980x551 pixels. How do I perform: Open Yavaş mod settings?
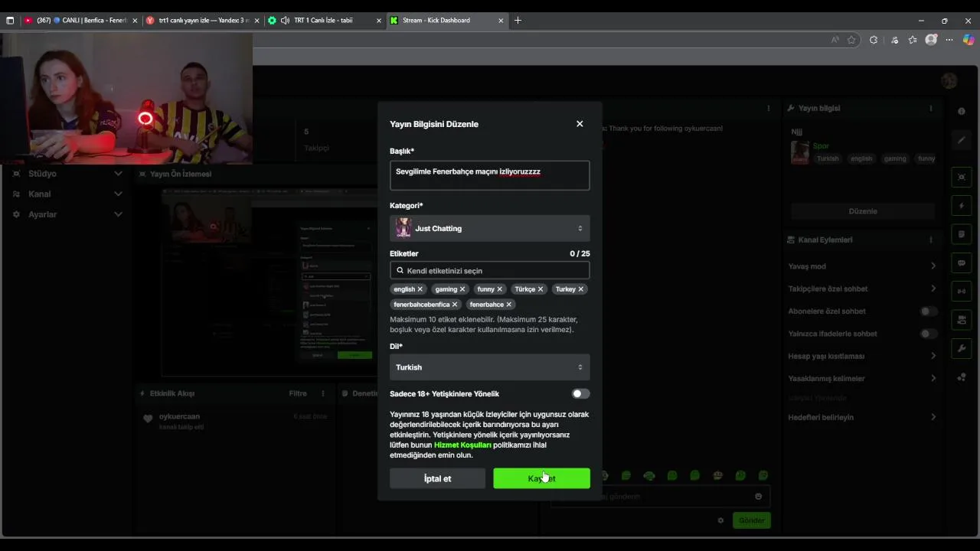coord(862,266)
